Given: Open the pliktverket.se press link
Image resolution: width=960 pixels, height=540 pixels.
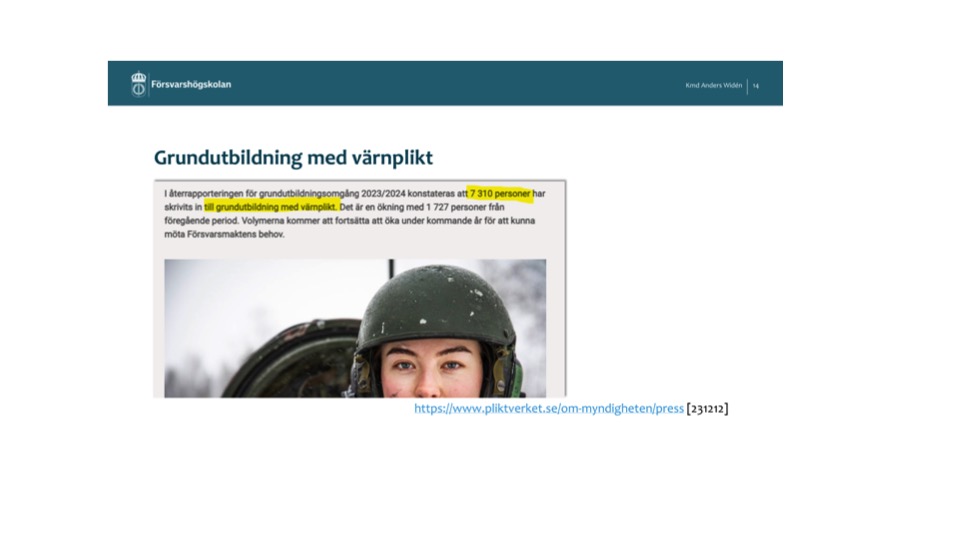Looking at the screenshot, I should [549, 408].
